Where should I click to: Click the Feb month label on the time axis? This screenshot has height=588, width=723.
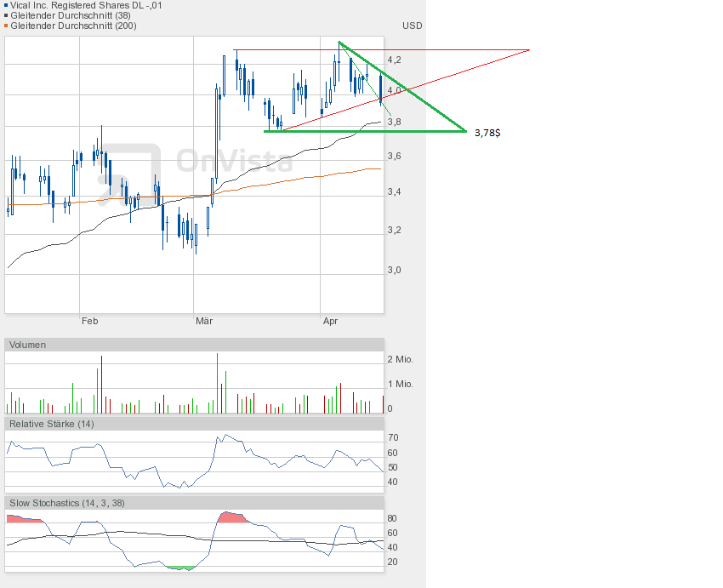[x=89, y=321]
